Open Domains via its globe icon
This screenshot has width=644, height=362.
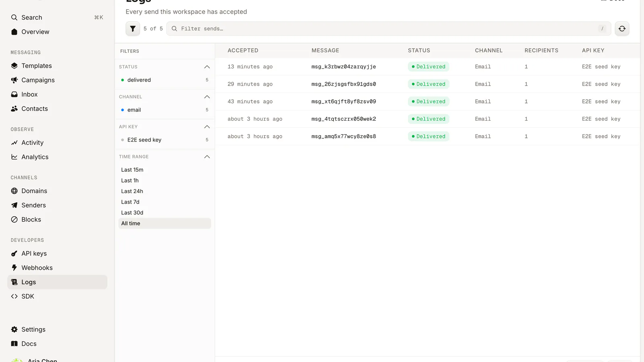tap(14, 191)
